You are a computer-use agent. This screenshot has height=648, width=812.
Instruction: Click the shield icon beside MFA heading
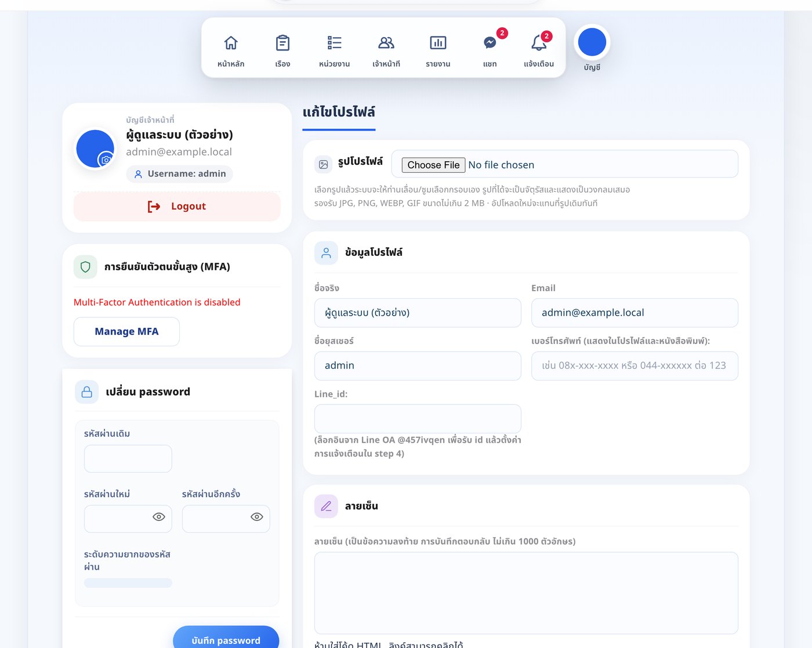pyautogui.click(x=85, y=267)
